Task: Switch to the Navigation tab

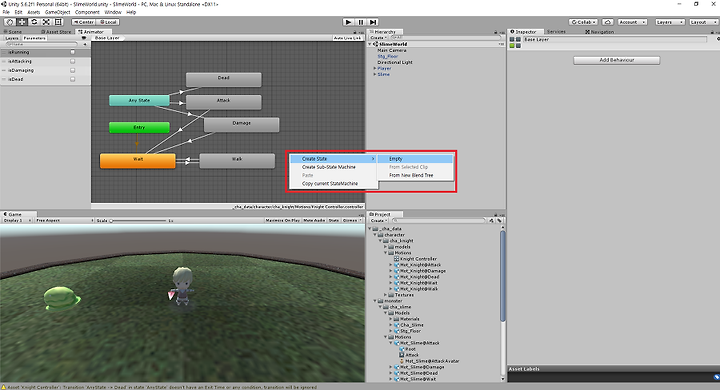Action: click(x=600, y=32)
